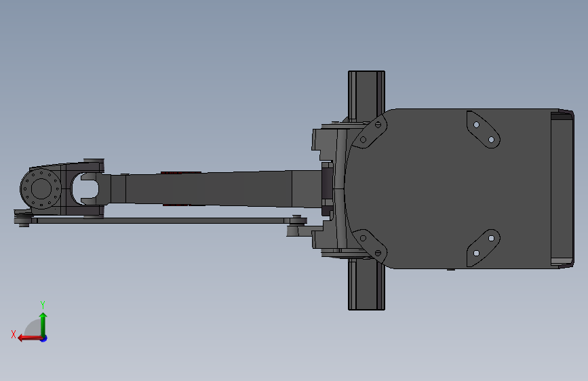Image resolution: width=588 pixels, height=381 pixels.
Task: Select the upper-left two-hole mounting bracket
Action: (x=370, y=132)
